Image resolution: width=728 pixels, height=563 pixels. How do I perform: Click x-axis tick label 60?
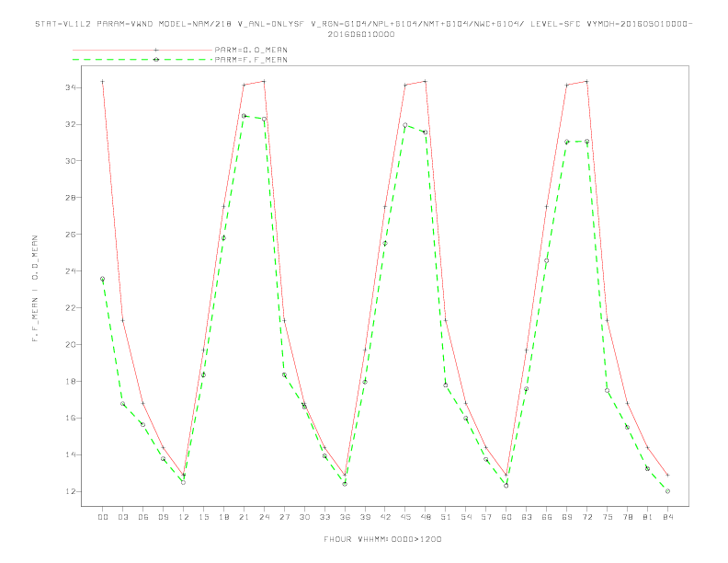506,517
